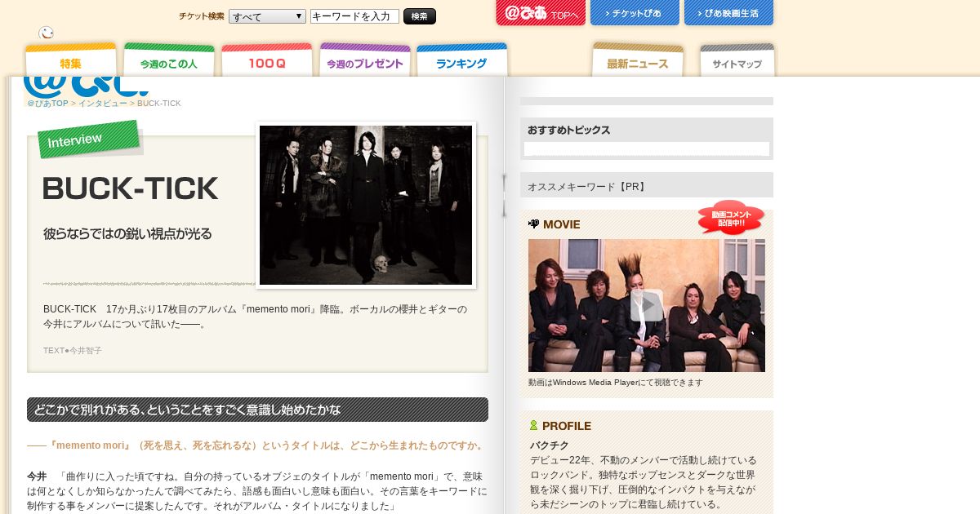Click the どこかで別れがある section heading bar
The image size is (980, 514).
[257, 410]
